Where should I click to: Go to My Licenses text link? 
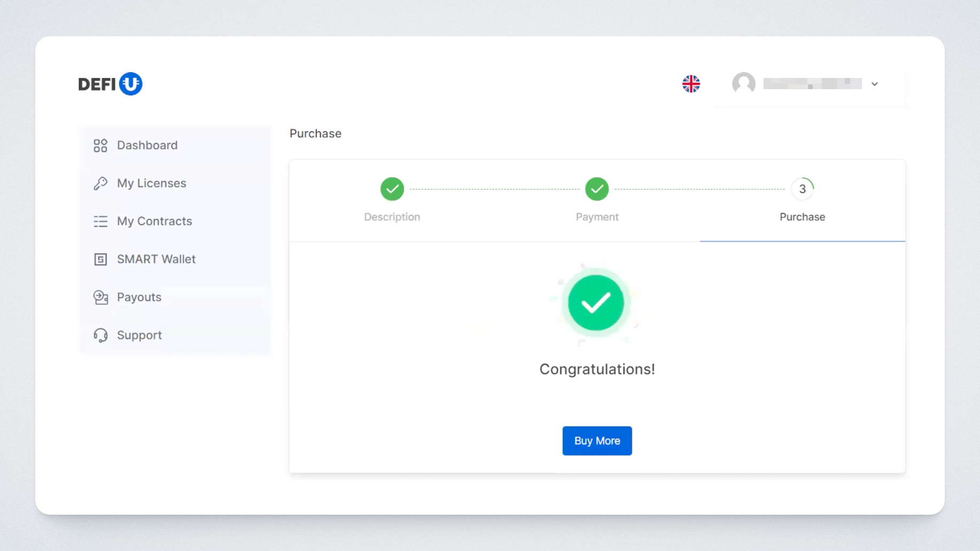pyautogui.click(x=151, y=183)
